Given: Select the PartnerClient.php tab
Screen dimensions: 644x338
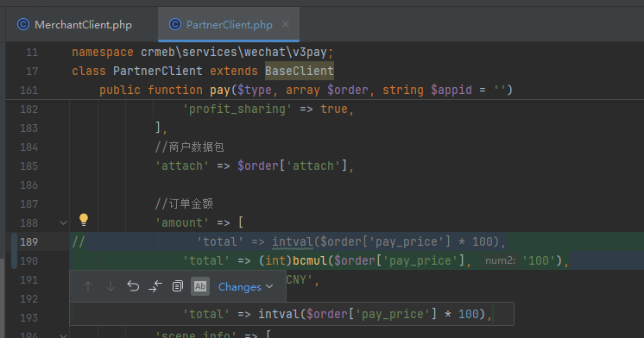Looking at the screenshot, I should (x=229, y=25).
